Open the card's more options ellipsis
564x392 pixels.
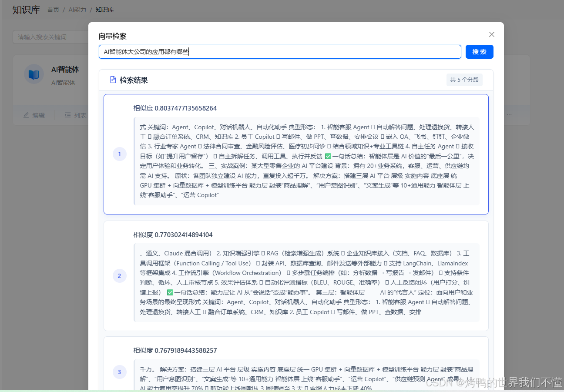click(509, 114)
